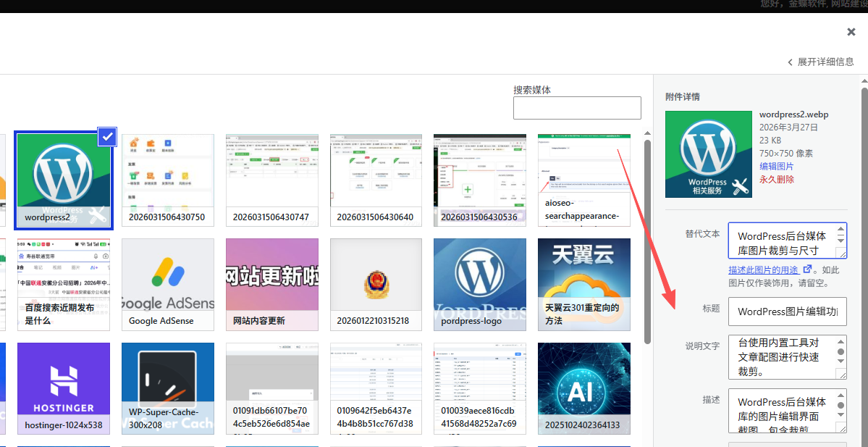Select the Google AdSense thumbnail

(x=168, y=285)
